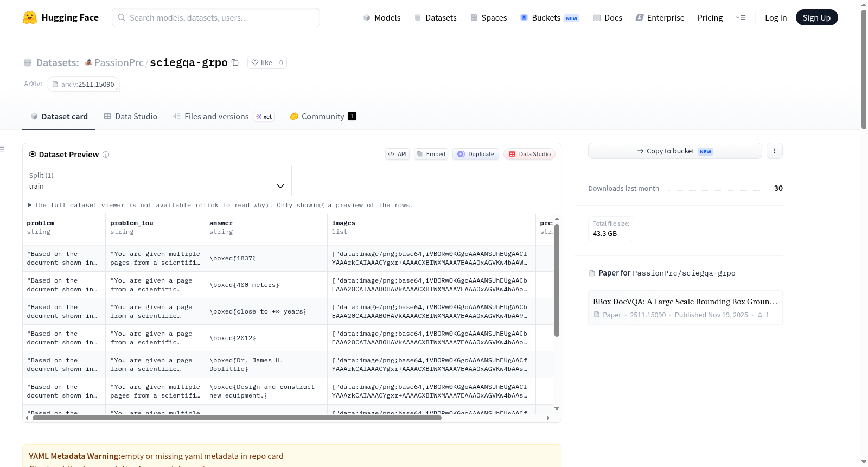Click the answer column header
The width and height of the screenshot is (868, 467).
266,229
